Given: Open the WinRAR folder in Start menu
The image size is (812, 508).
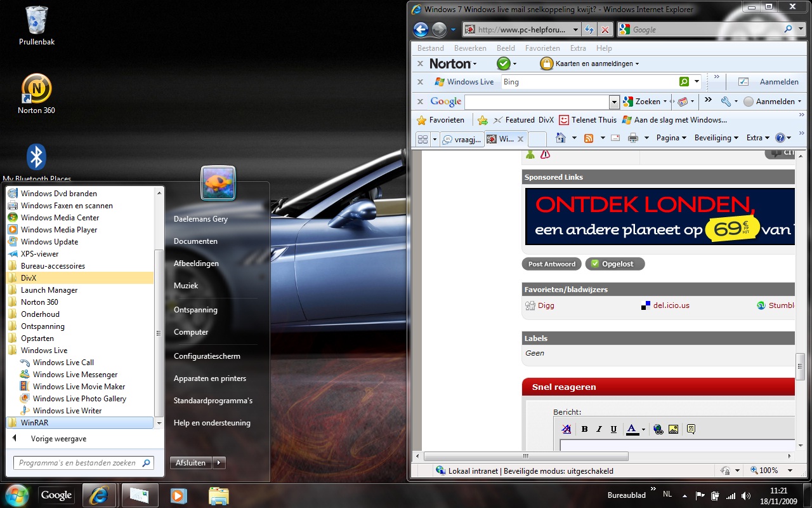Looking at the screenshot, I should click(80, 423).
